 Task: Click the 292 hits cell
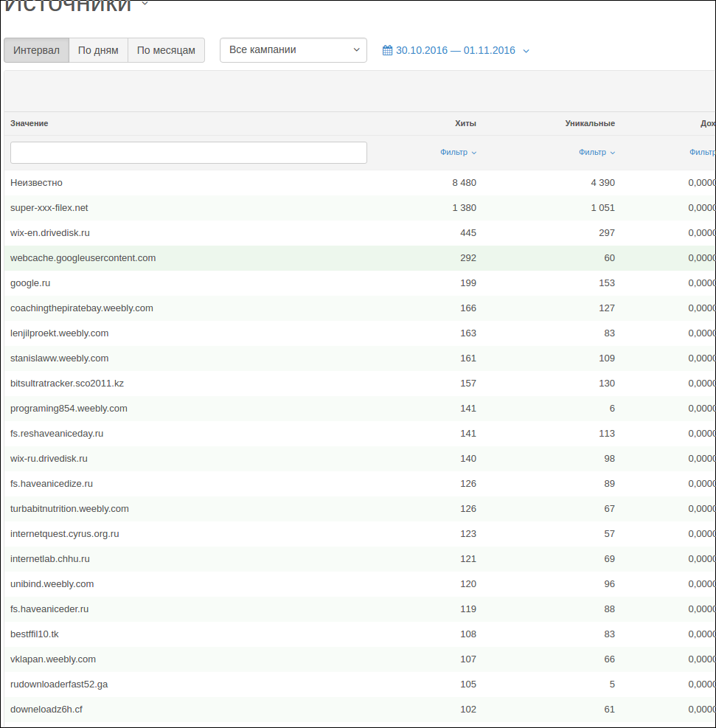468,258
